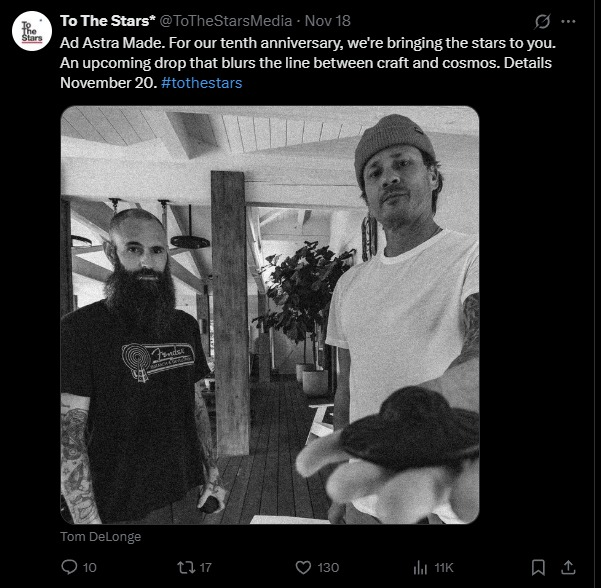Click the repost count of 17
The height and width of the screenshot is (588, 601).
pyautogui.click(x=205, y=567)
